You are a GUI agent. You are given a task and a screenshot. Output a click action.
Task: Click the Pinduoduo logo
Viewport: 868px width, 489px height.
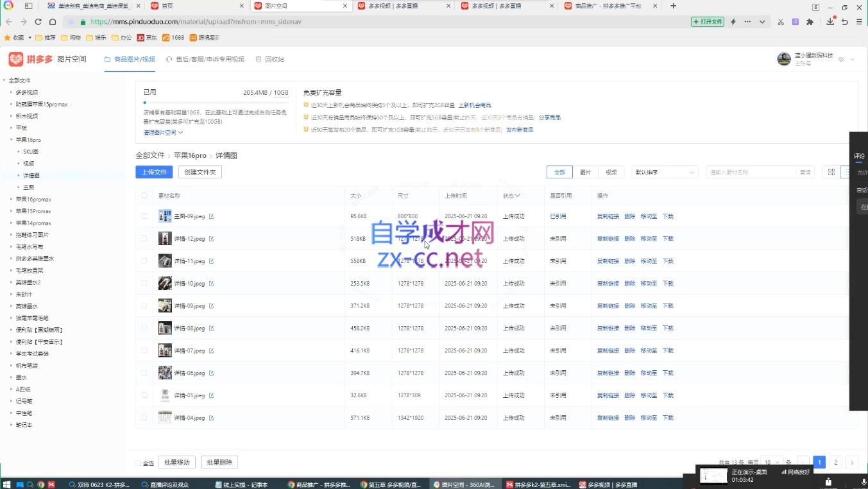(31, 59)
